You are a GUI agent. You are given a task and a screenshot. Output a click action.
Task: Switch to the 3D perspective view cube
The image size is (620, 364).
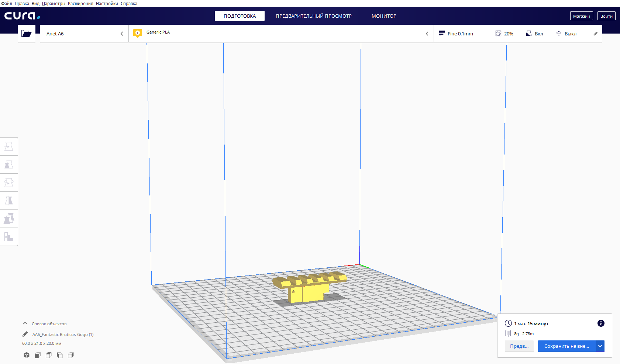click(27, 355)
